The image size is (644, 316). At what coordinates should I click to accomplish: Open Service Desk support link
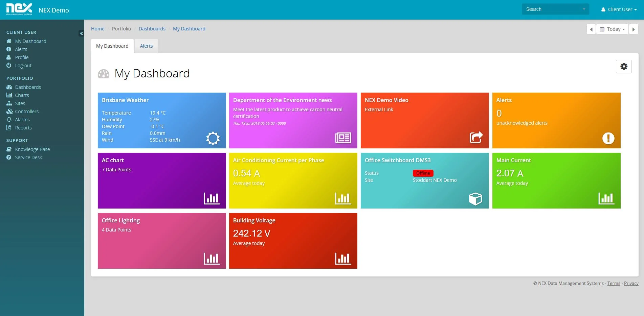click(28, 157)
